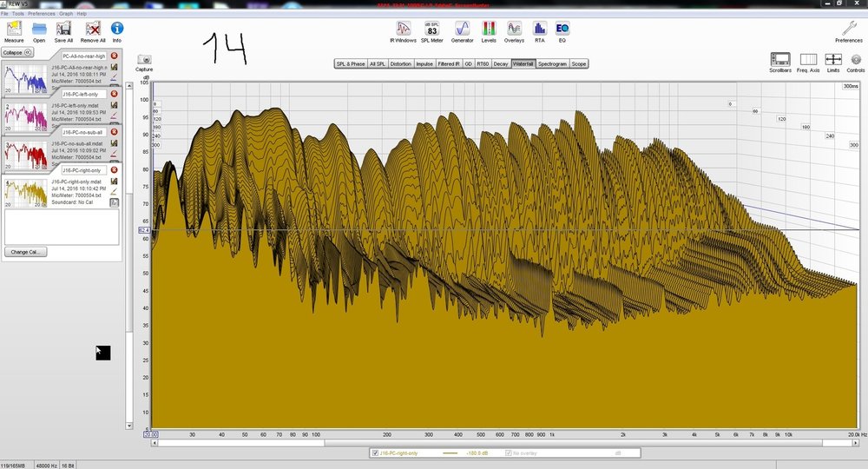Open the IR Windows settings
Image resolution: width=868 pixels, height=469 pixels.
pyautogui.click(x=403, y=32)
